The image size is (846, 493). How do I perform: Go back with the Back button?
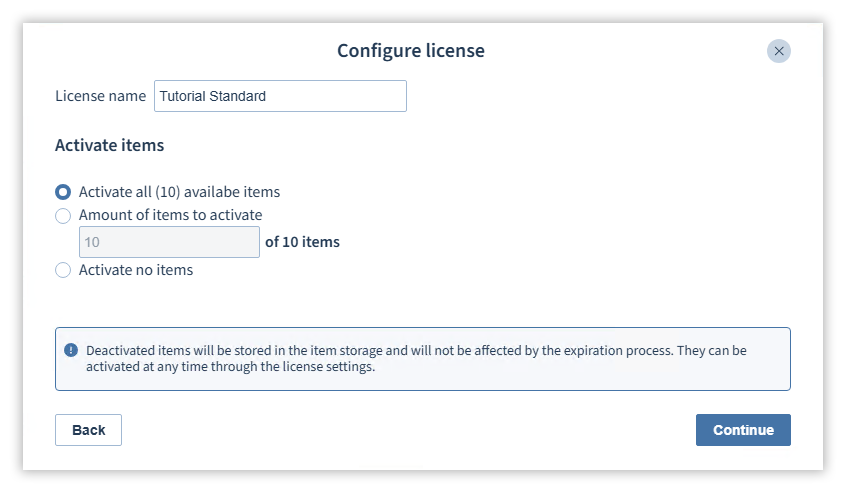pyautogui.click(x=88, y=430)
